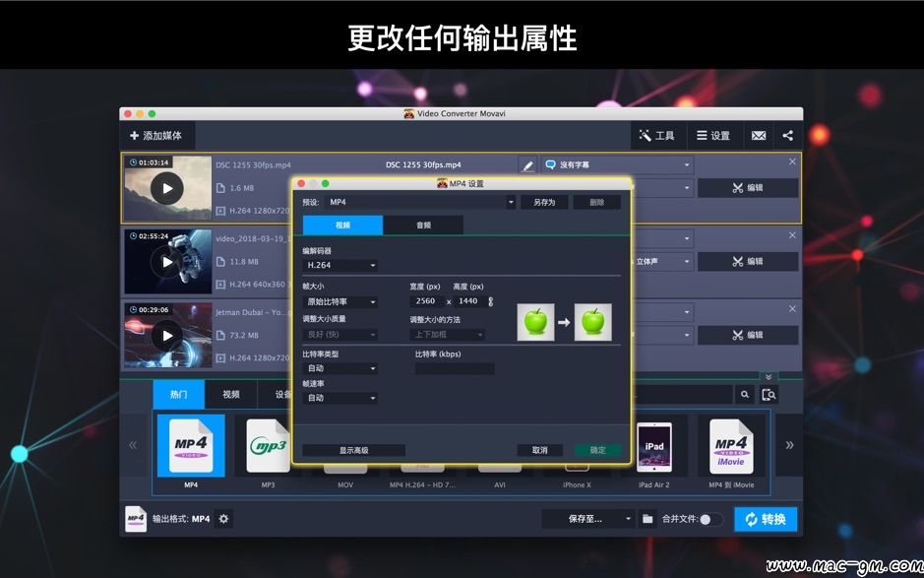Click the width field showing 2560
Viewport: 924px width, 578px height.
pos(427,301)
